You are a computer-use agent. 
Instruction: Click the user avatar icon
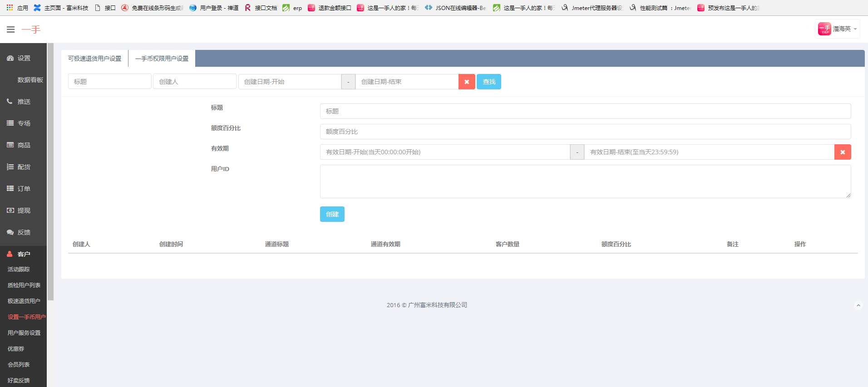tap(824, 29)
